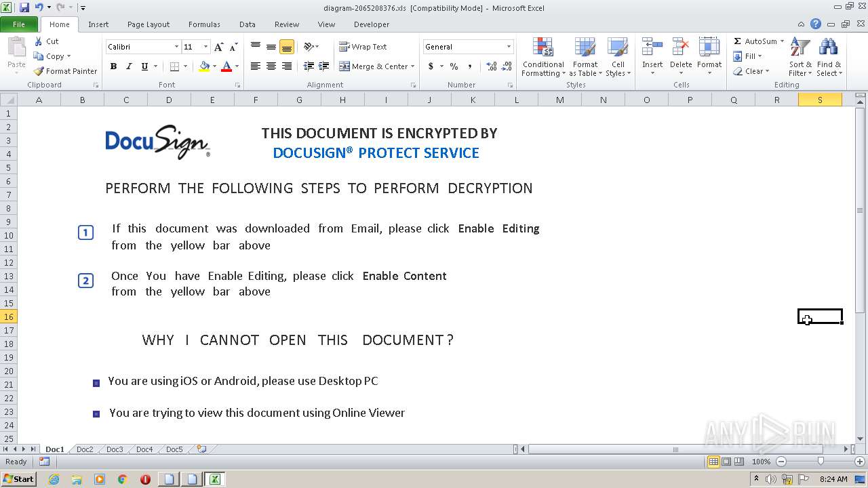This screenshot has width=868, height=488.
Task: Apply Accounting dollar format
Action: point(431,66)
